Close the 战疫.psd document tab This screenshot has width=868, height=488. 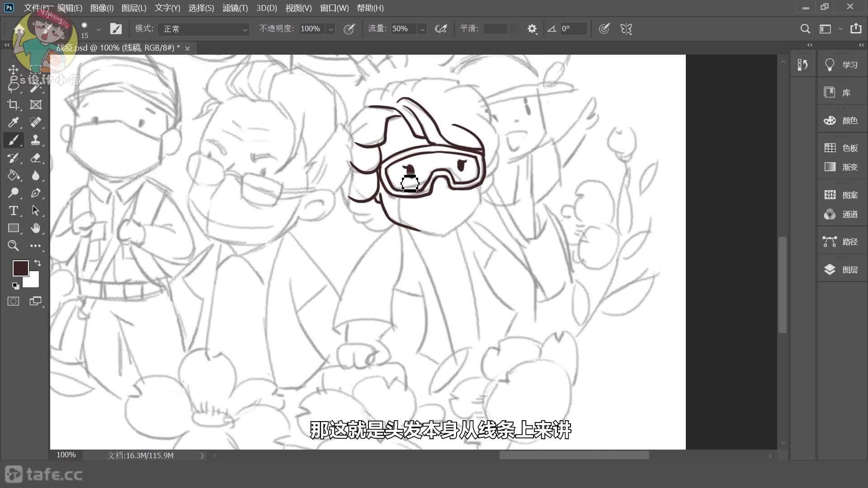pyautogui.click(x=187, y=48)
